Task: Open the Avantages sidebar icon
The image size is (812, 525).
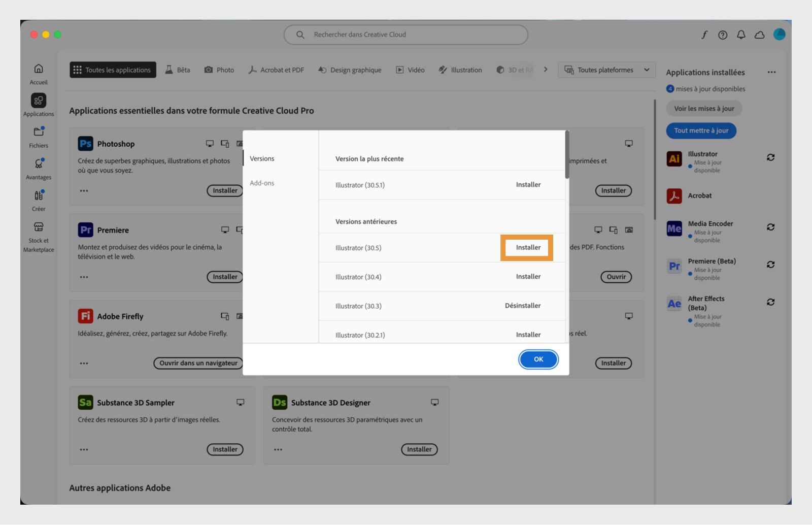Action: click(x=39, y=163)
